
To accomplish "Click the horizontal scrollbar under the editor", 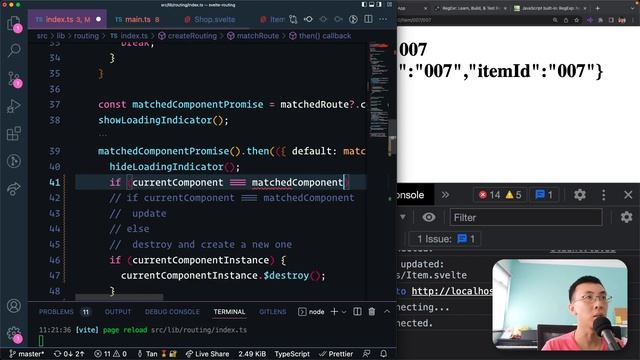I will point(119,297).
